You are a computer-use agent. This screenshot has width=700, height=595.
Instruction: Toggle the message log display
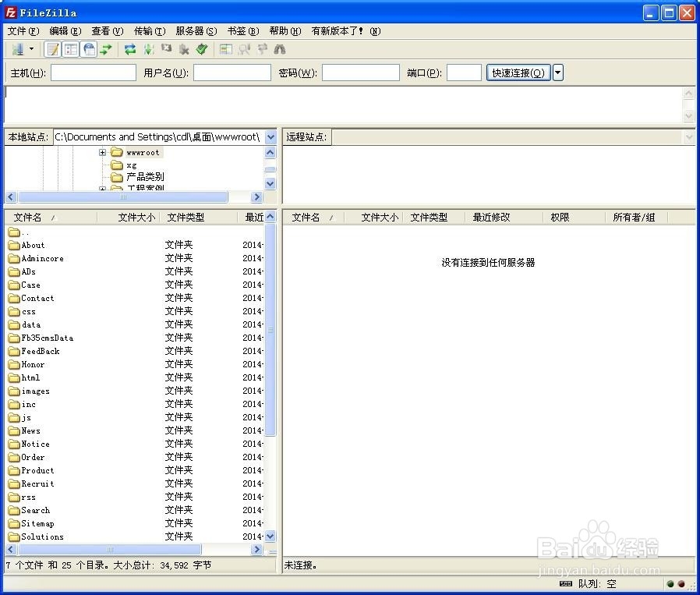point(52,48)
